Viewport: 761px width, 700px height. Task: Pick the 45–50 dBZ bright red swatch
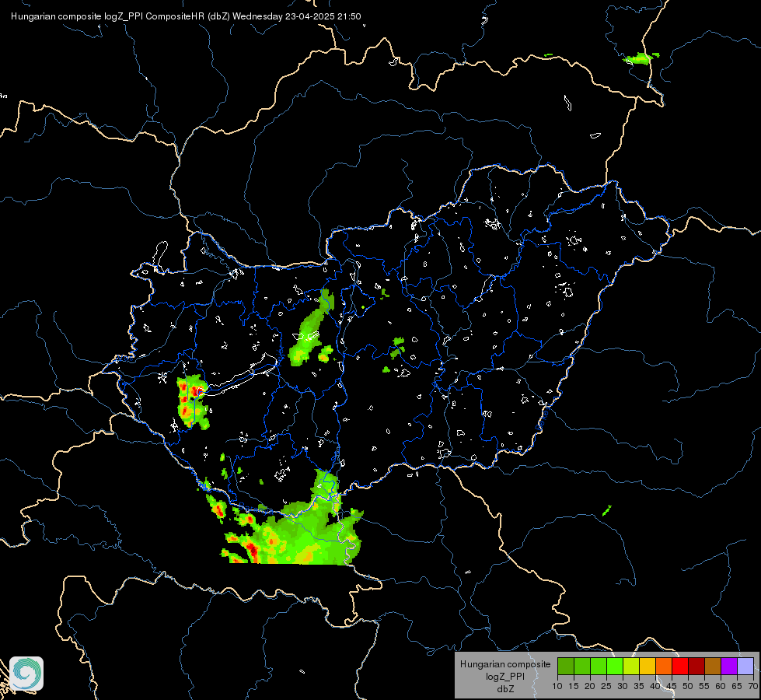[680, 666]
